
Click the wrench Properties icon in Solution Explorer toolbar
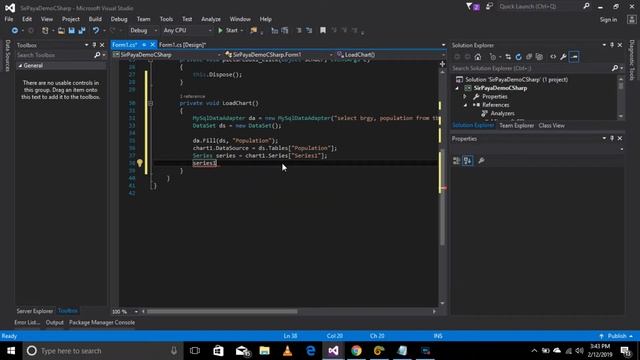(563, 57)
